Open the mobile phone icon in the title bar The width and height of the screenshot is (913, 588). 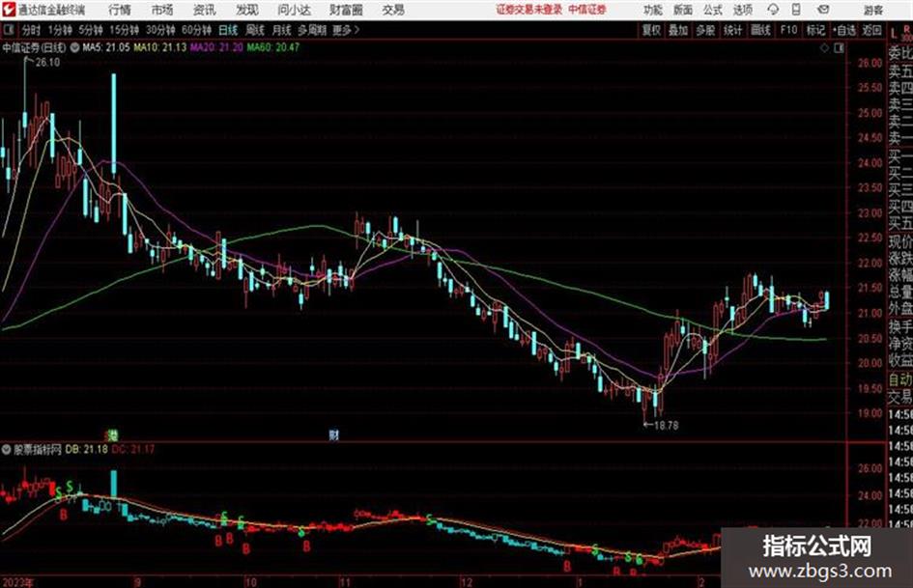click(796, 10)
